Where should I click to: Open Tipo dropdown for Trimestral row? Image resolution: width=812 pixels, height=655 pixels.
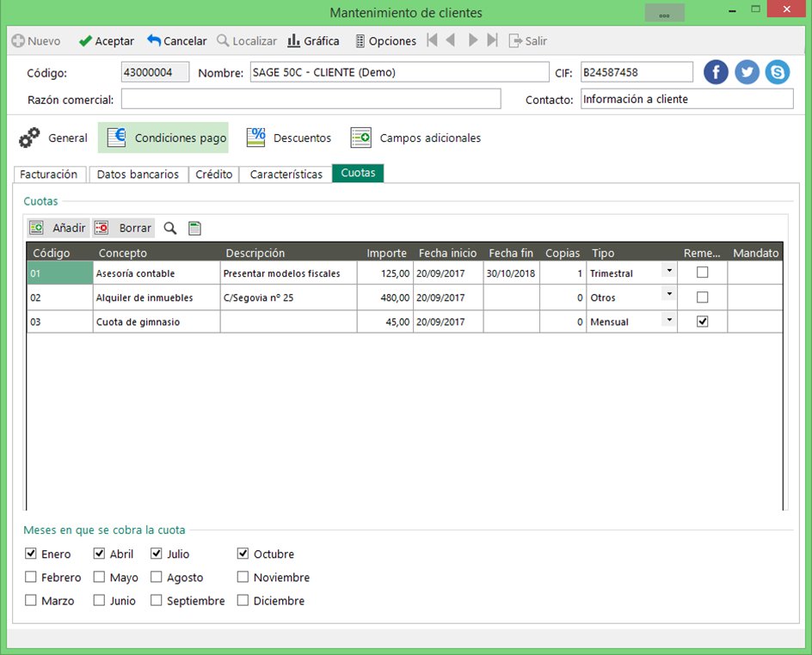point(669,271)
